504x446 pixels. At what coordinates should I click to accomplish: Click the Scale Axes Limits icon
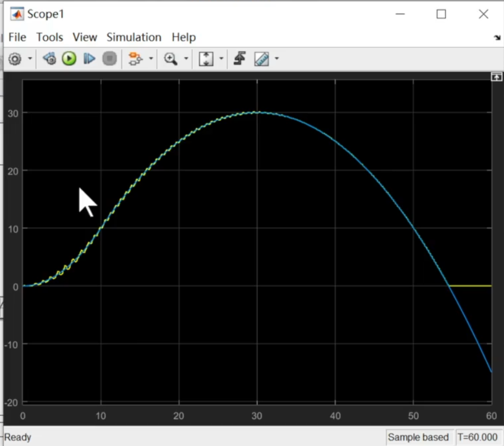pyautogui.click(x=206, y=59)
